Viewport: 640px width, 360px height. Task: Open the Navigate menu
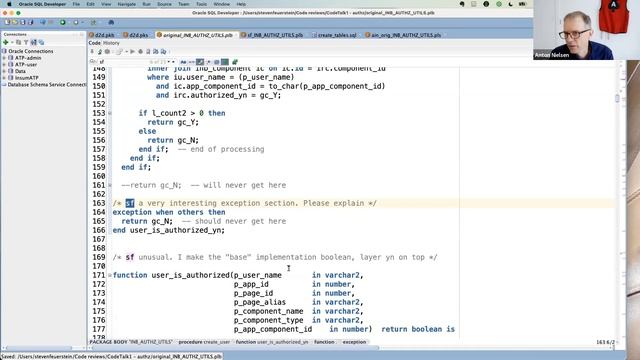127,4
